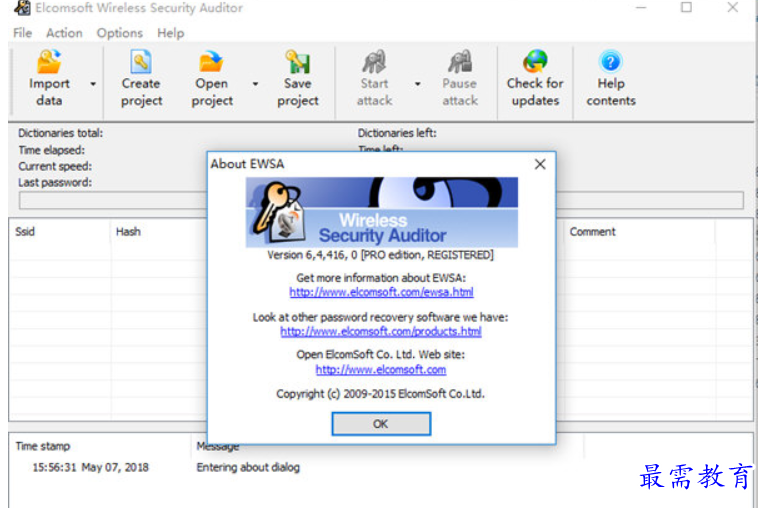This screenshot has height=508, width=761.
Task: Click the 'Dictionaries total:' label
Action: (61, 133)
